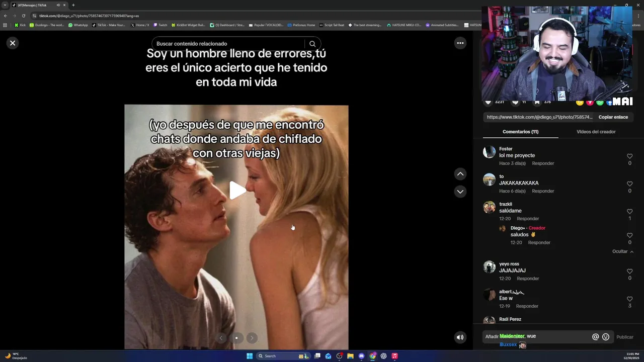The image size is (644, 362).
Task: Like yeyo ross's JAJAJAJAJ comment
Action: point(629,271)
